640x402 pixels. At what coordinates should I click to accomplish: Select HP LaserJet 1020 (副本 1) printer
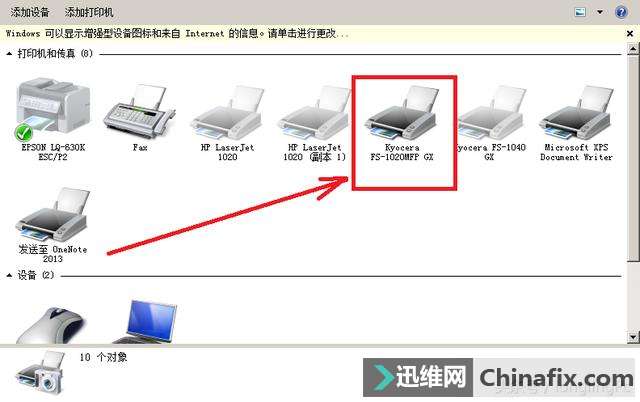(x=314, y=122)
